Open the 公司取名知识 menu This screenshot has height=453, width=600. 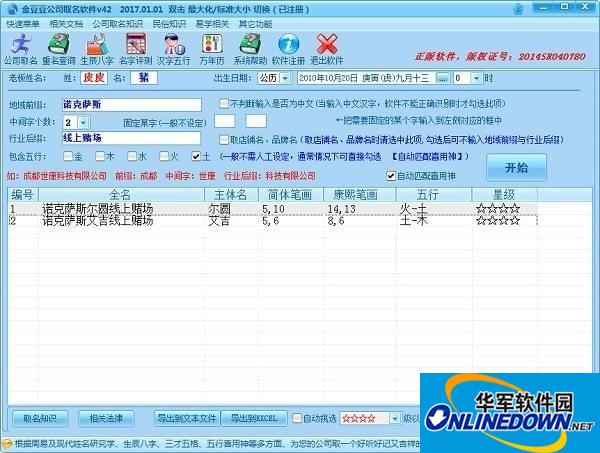pos(117,24)
